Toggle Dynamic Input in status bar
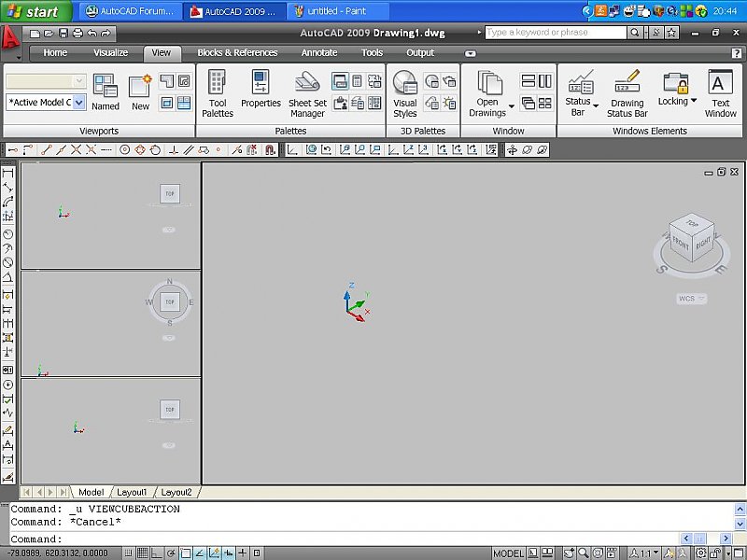747x560 pixels. (x=228, y=553)
